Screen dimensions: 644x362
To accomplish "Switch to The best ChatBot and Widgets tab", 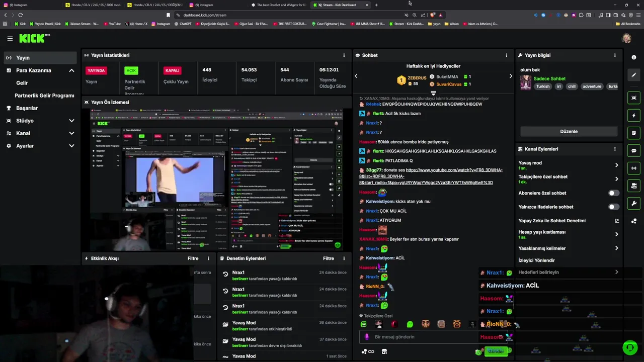I will (280, 5).
